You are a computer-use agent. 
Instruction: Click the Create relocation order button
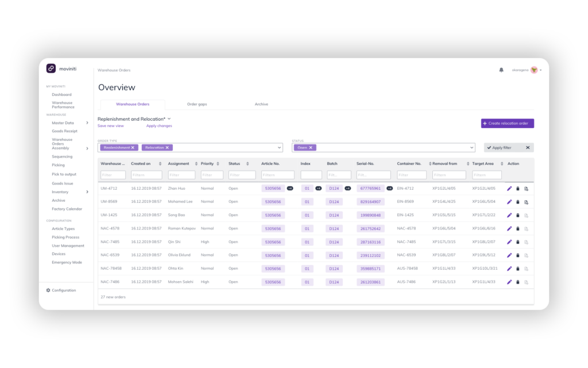(508, 123)
